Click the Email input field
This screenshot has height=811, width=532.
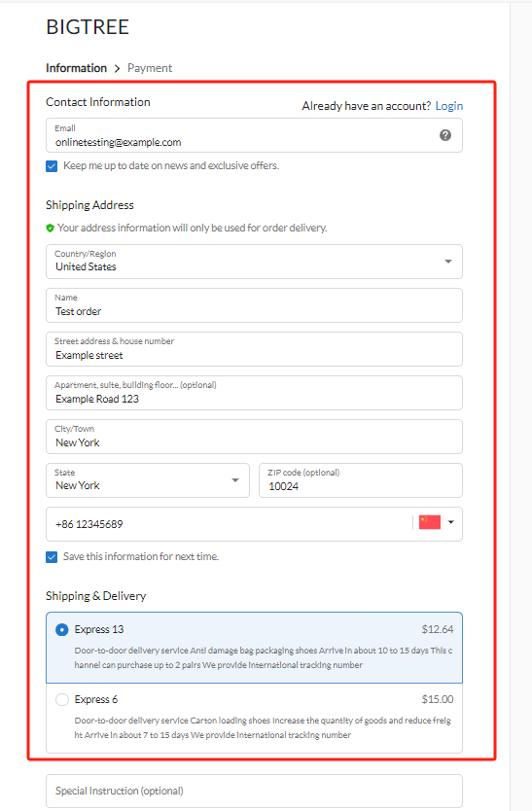pyautogui.click(x=254, y=135)
